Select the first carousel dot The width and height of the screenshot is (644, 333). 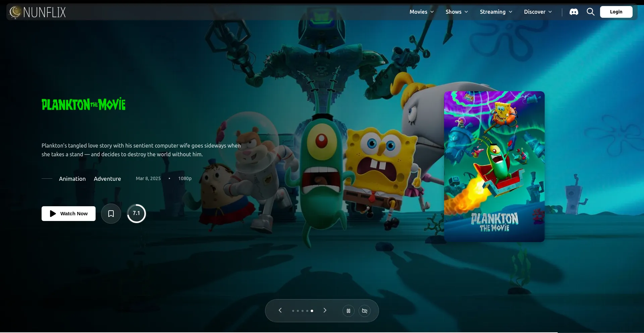293,311
